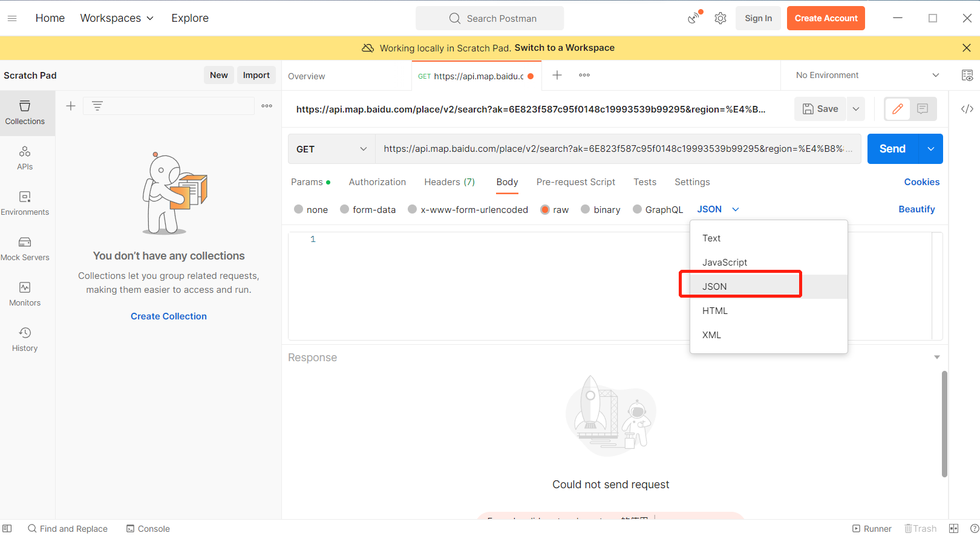Open Find and Replace

[x=68, y=529]
